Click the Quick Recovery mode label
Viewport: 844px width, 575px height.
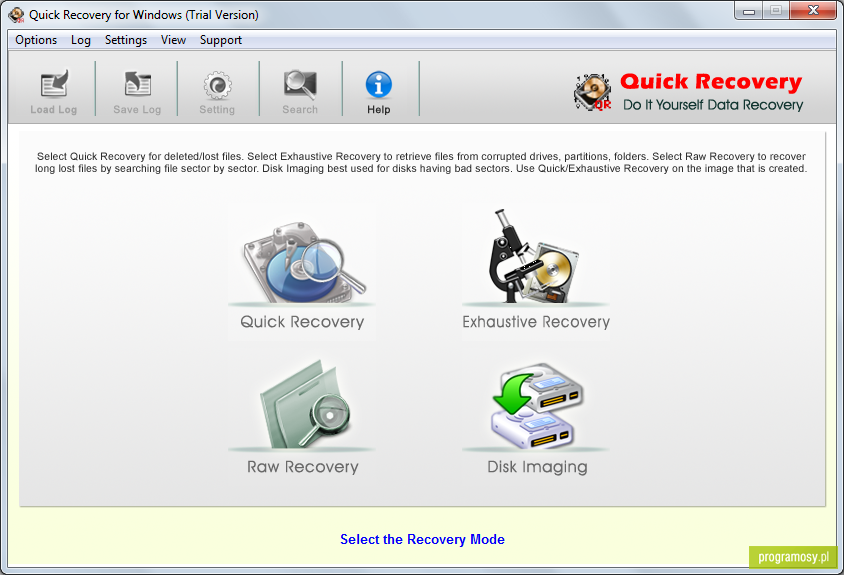(302, 322)
